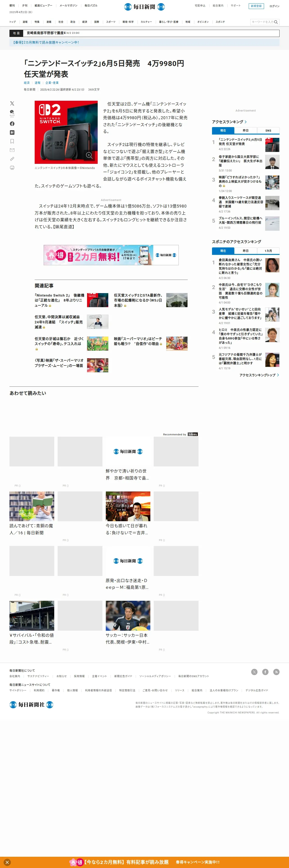Open 宅配申込 link in header
The height and width of the screenshot is (868, 289).
click(x=200, y=5)
